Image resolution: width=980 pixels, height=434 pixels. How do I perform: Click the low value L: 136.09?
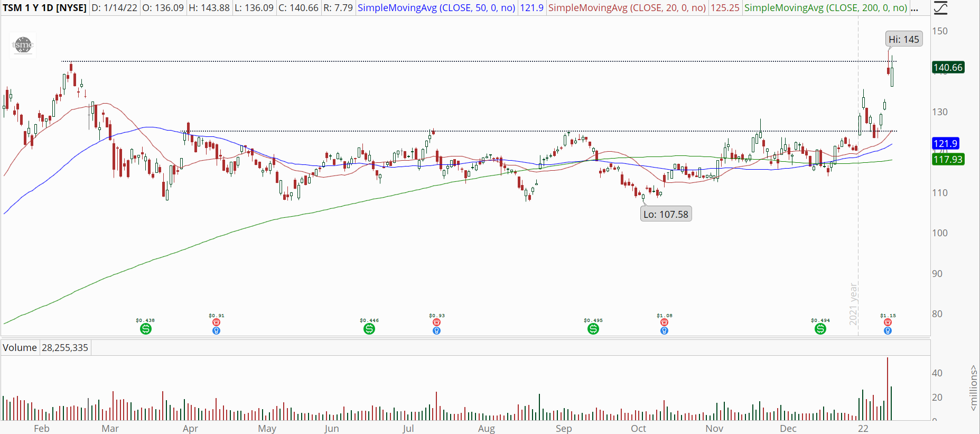point(254,8)
